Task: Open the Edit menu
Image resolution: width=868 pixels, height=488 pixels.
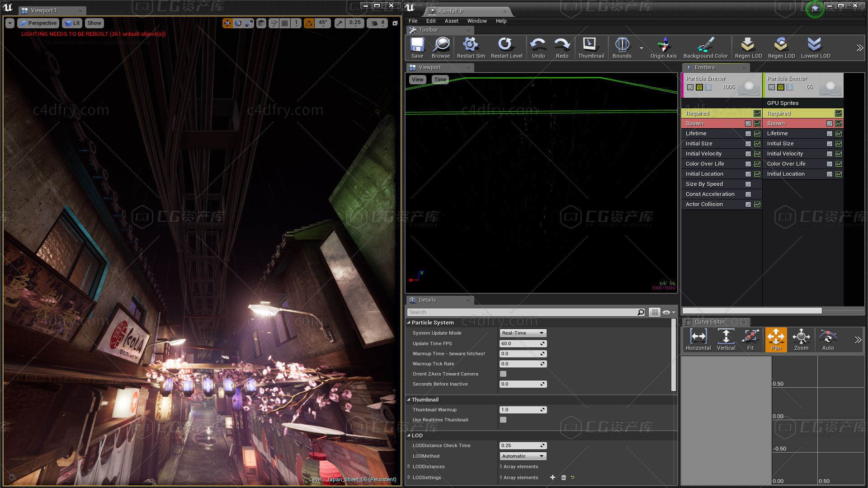Action: (431, 21)
